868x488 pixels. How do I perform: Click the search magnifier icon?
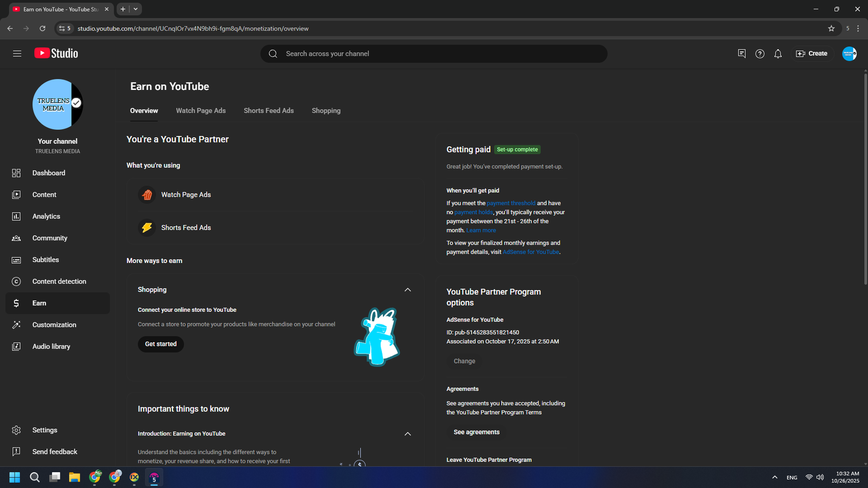coord(273,54)
